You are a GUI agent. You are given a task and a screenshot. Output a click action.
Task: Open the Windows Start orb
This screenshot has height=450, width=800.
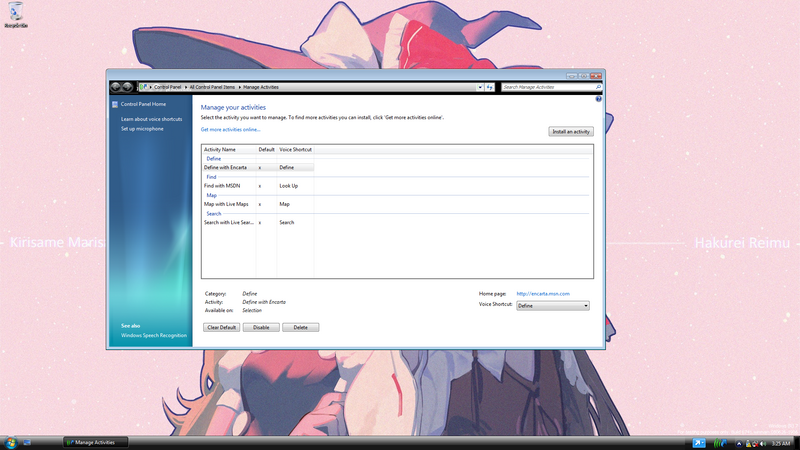pyautogui.click(x=11, y=441)
